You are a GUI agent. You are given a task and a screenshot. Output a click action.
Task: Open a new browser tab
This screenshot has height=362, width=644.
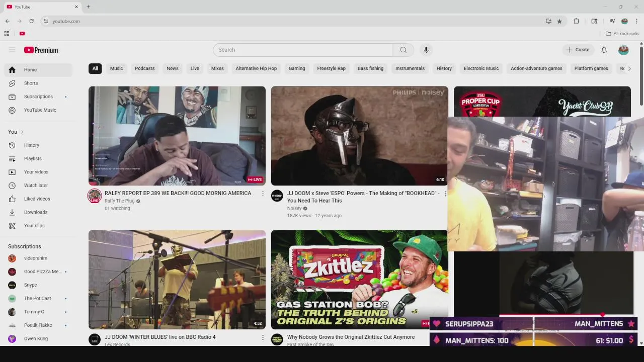click(88, 7)
